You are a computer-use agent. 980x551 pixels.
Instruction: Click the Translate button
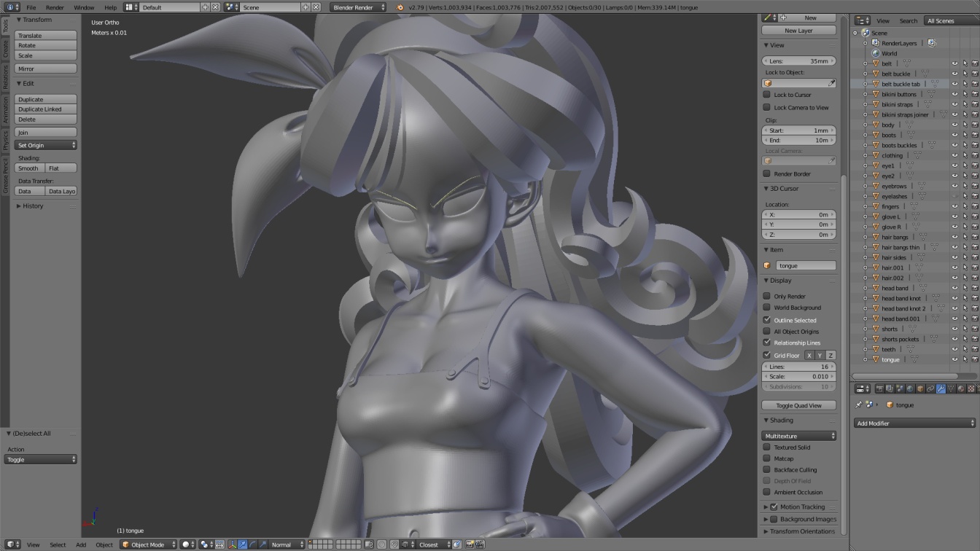click(46, 35)
